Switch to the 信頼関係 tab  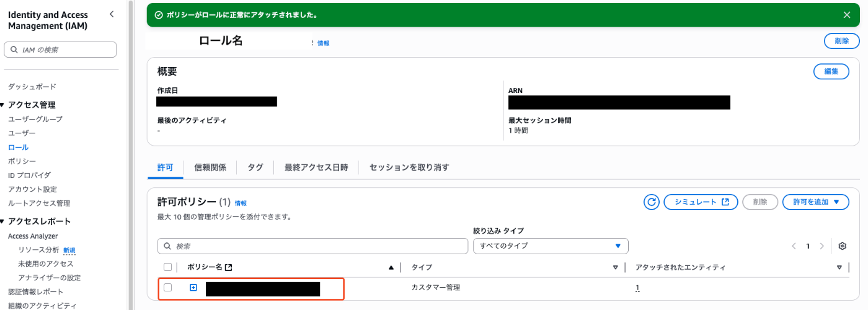[x=210, y=167]
